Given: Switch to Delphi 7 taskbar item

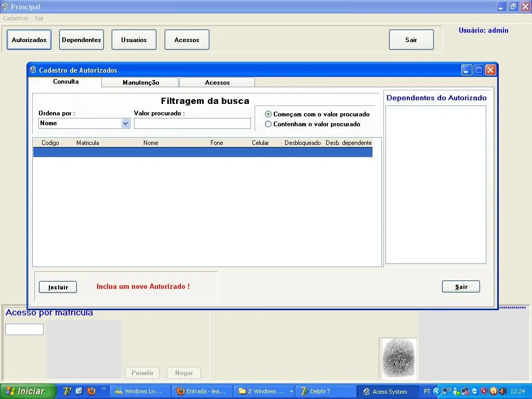Looking at the screenshot, I should click(326, 391).
